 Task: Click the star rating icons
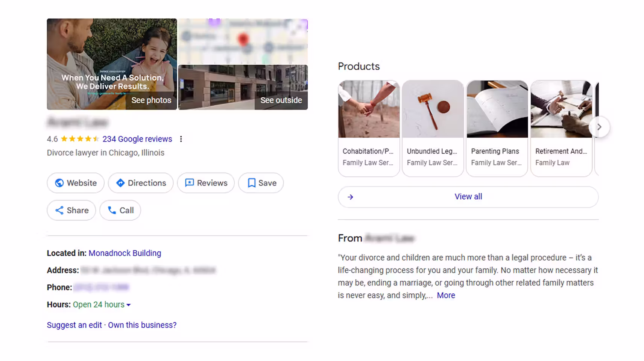(x=80, y=139)
